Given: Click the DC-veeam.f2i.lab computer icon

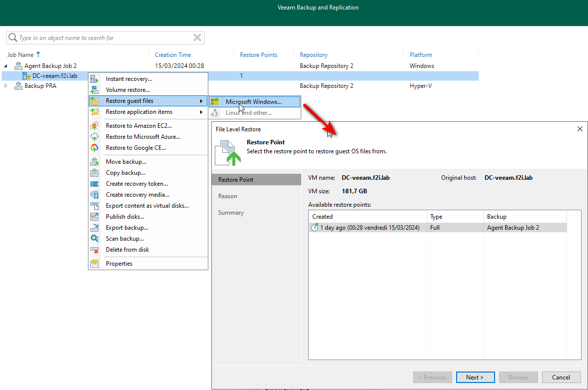Looking at the screenshot, I should [26, 76].
